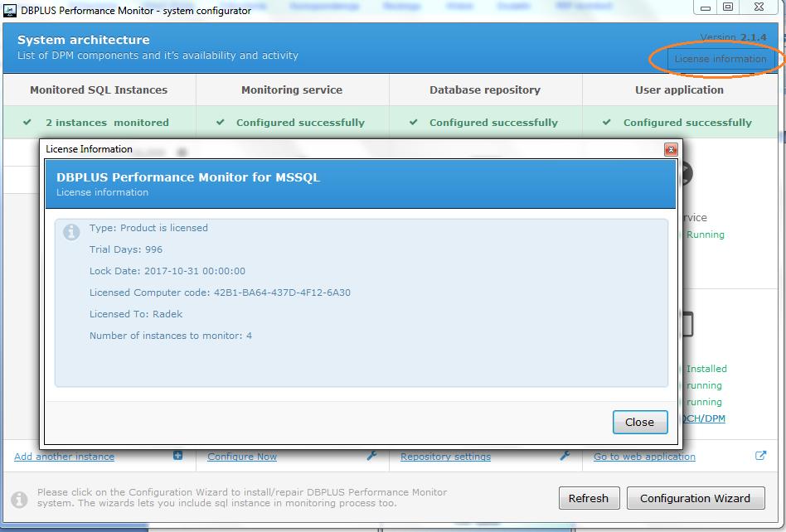Select the Database repository column header
Image resolution: width=786 pixels, height=532 pixels.
pos(485,90)
